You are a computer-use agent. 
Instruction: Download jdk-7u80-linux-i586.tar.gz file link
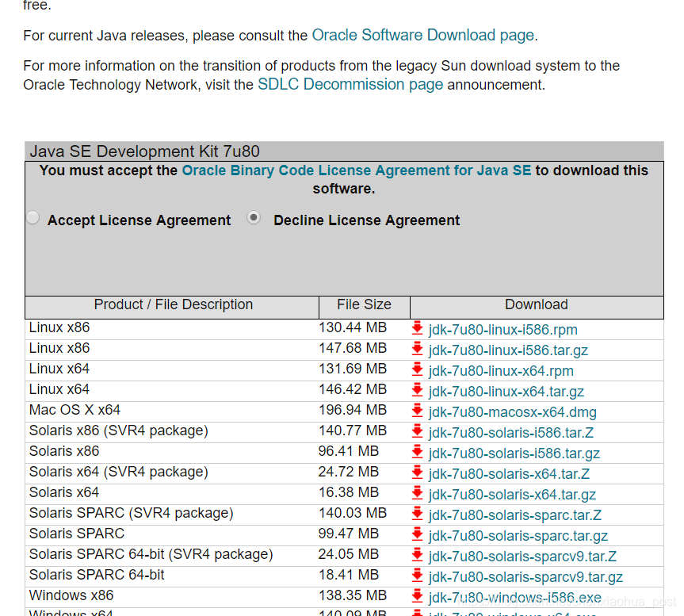(508, 350)
